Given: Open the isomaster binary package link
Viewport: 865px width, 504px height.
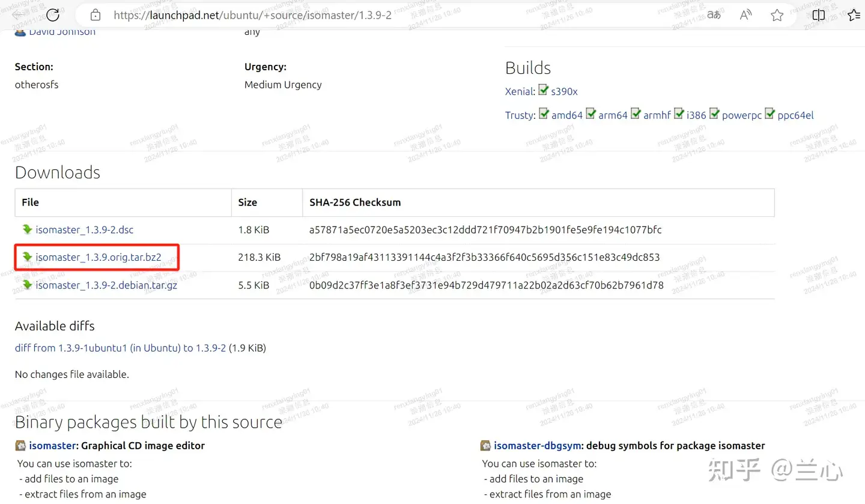Looking at the screenshot, I should tap(53, 446).
